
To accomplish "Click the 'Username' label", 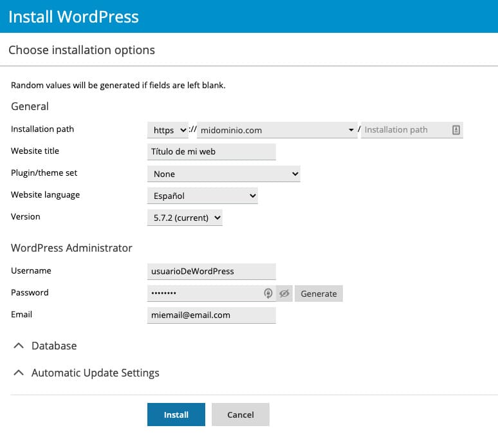I will [31, 271].
